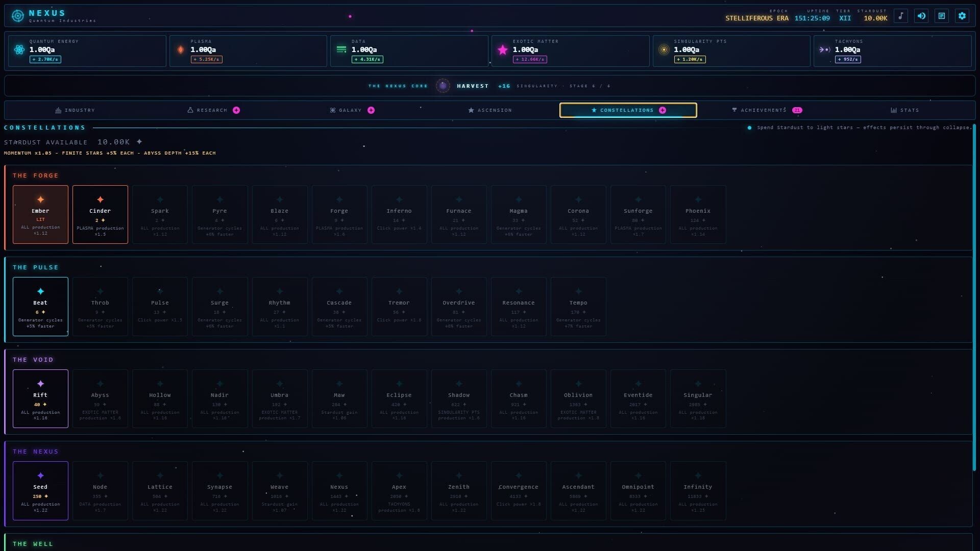Select the Sunforge star card

(x=638, y=214)
